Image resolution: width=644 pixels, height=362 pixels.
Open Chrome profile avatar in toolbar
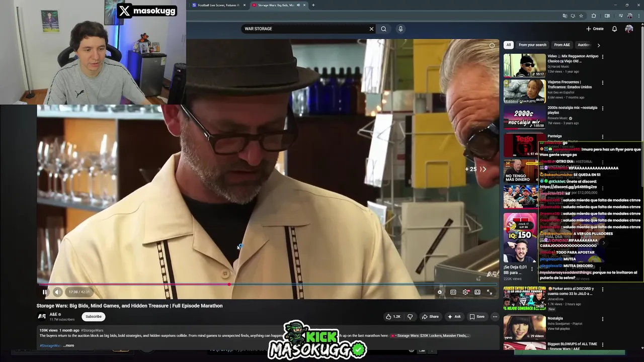click(x=629, y=16)
